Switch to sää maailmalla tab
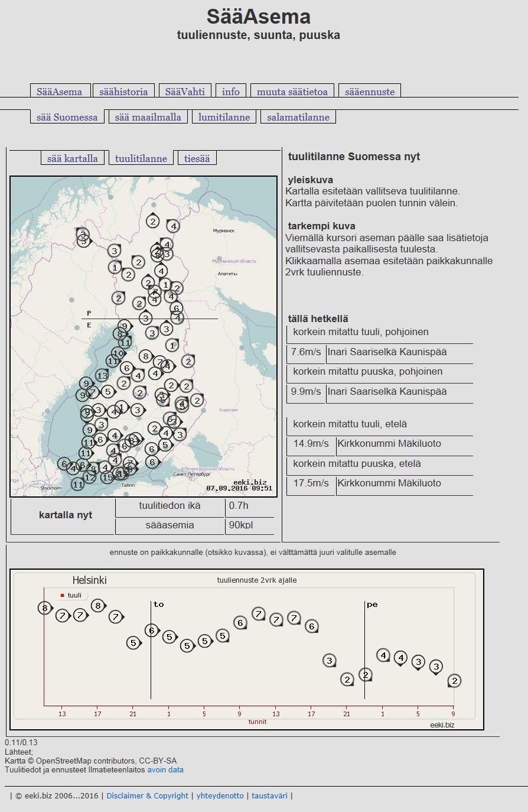 (x=148, y=116)
